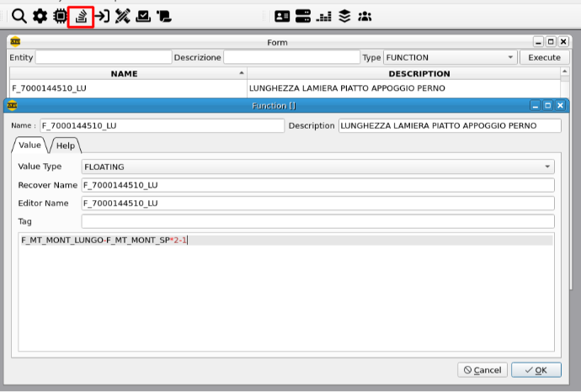Image resolution: width=581 pixels, height=392 pixels.
Task: Expand the Type FUNCTION combo box
Action: pyautogui.click(x=450, y=57)
